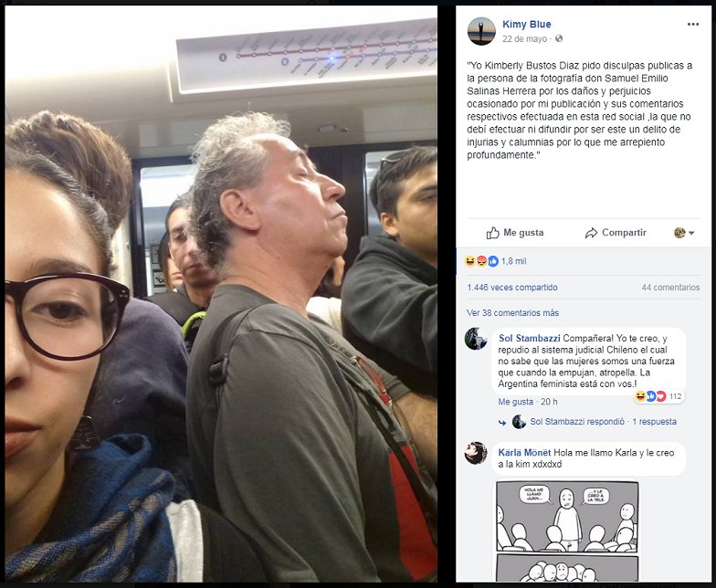This screenshot has width=716, height=588.
Task: Open the profile selector dropdown arrow
Action: 691,233
